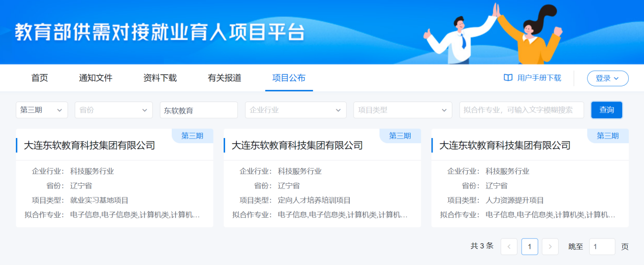Open the 就业实习基地项目 company card

point(114,178)
